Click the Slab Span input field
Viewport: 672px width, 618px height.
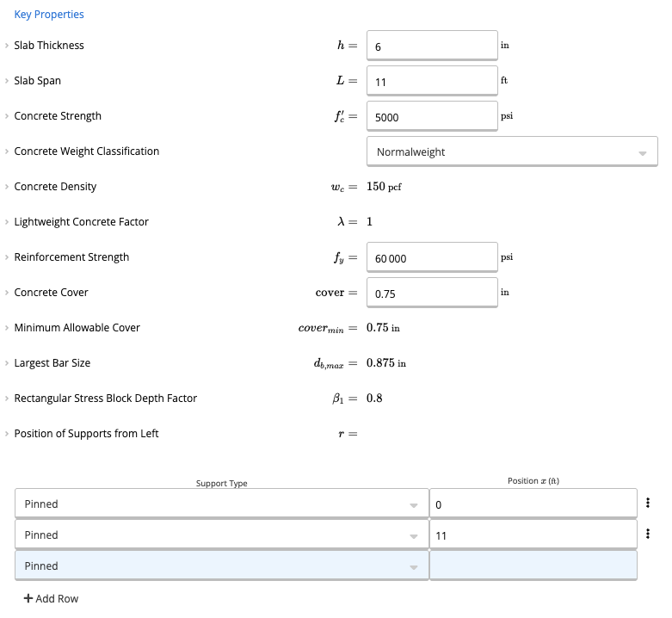432,81
